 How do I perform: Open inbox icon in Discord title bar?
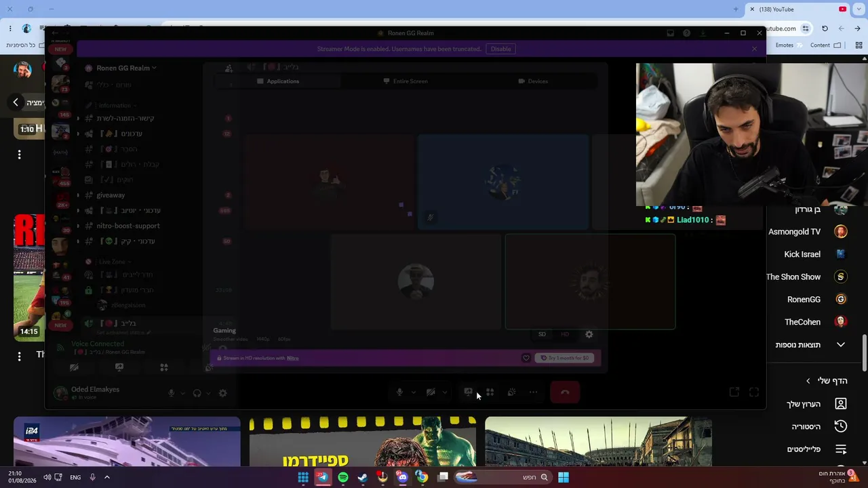(x=671, y=33)
